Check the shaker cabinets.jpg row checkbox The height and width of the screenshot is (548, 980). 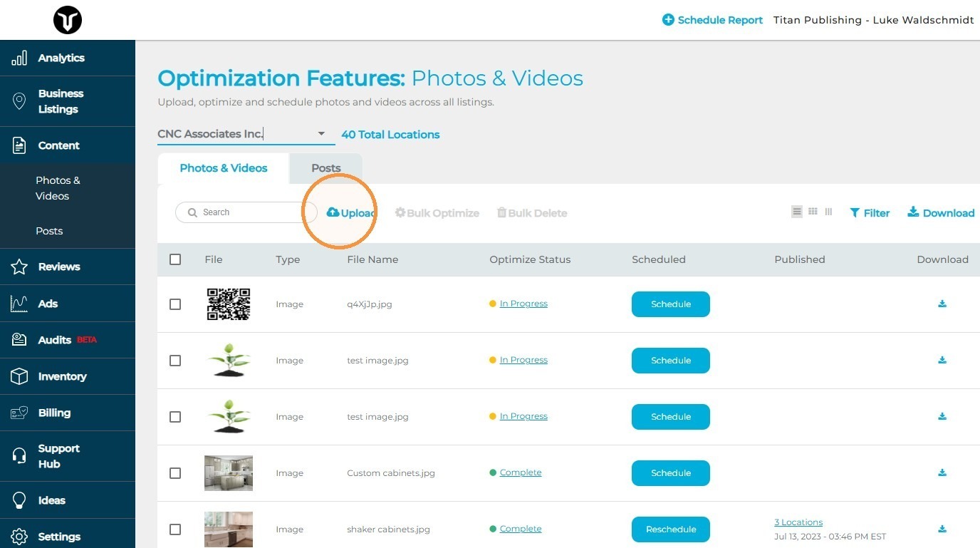[x=175, y=529]
